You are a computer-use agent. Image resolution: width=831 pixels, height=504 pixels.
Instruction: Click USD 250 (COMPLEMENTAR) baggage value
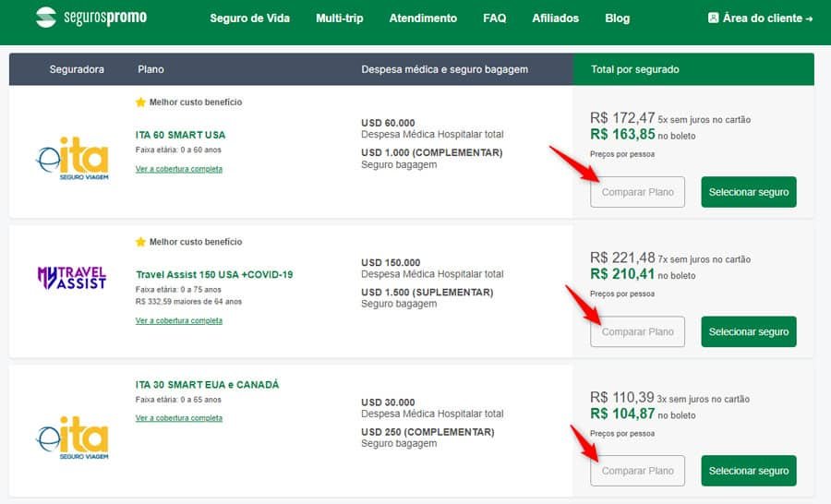pyautogui.click(x=428, y=432)
